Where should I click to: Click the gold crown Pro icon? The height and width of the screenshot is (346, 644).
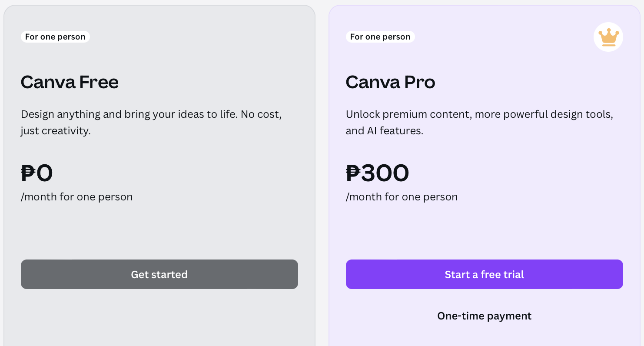pos(608,37)
